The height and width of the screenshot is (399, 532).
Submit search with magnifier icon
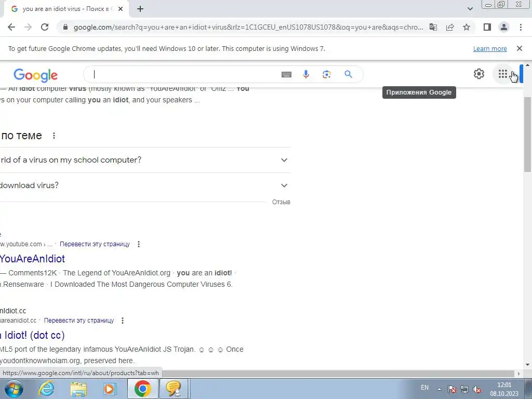tap(348, 74)
